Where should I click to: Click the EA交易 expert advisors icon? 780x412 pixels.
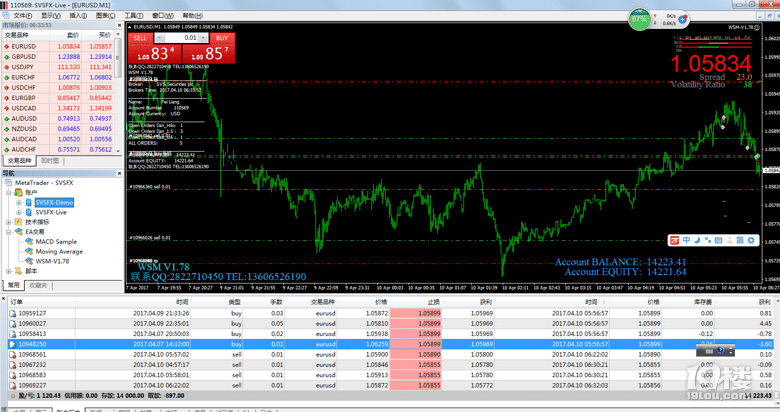pyautogui.click(x=18, y=232)
